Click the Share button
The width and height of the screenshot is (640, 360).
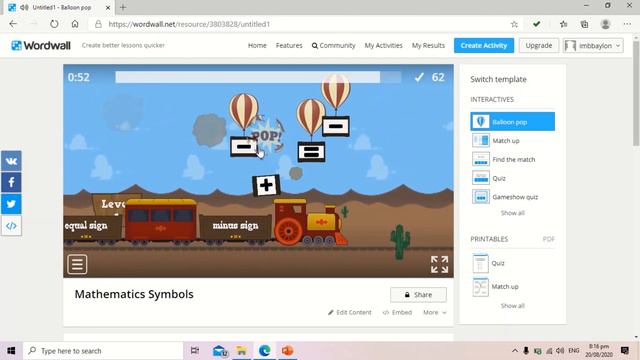tap(418, 295)
